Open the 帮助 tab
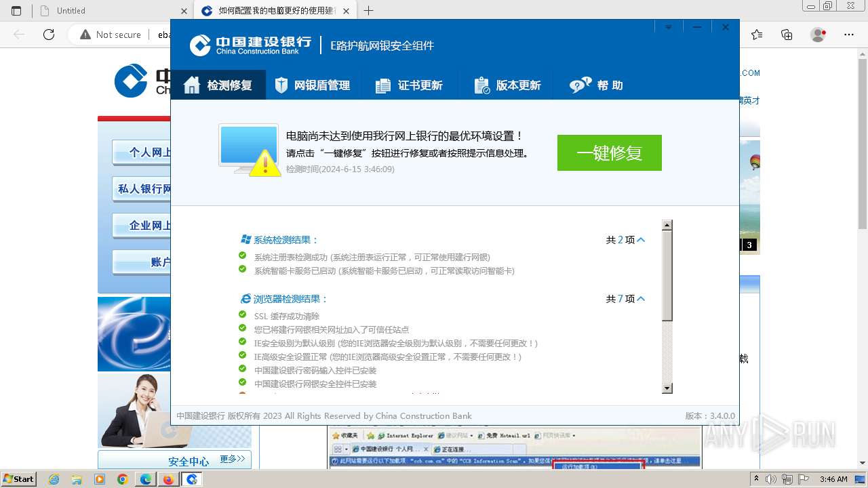The image size is (868, 488). coord(597,85)
